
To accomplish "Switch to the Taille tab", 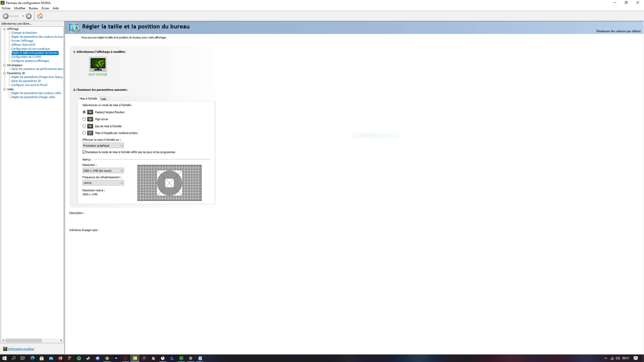I will 103,99.
